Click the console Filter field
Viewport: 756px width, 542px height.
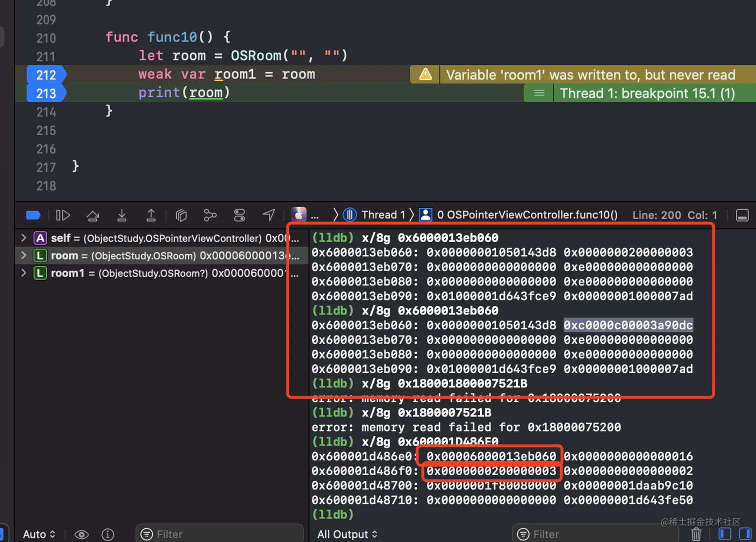pos(595,534)
